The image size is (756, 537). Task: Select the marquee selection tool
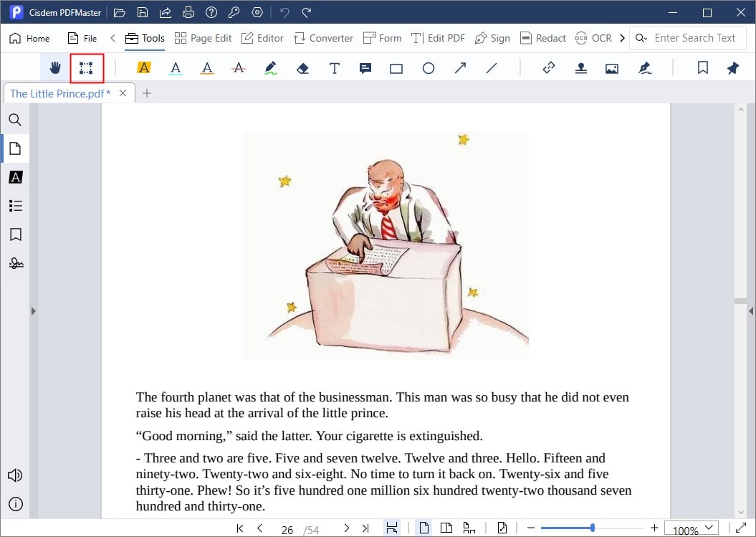(86, 68)
